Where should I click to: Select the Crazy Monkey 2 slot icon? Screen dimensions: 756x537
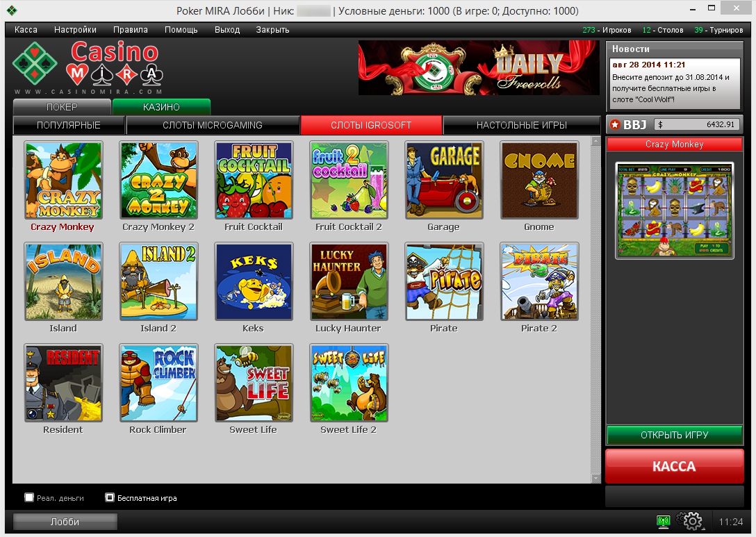coord(158,180)
